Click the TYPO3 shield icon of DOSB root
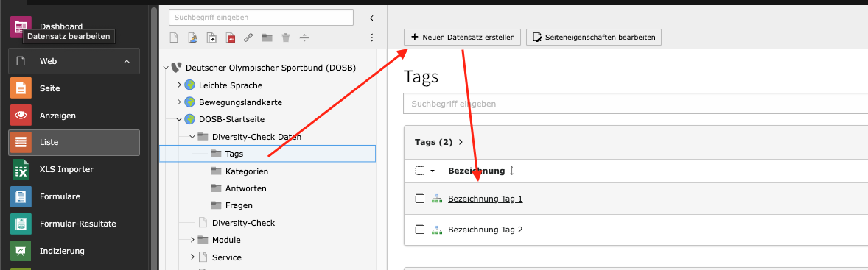The height and width of the screenshot is (270, 868). tap(177, 68)
